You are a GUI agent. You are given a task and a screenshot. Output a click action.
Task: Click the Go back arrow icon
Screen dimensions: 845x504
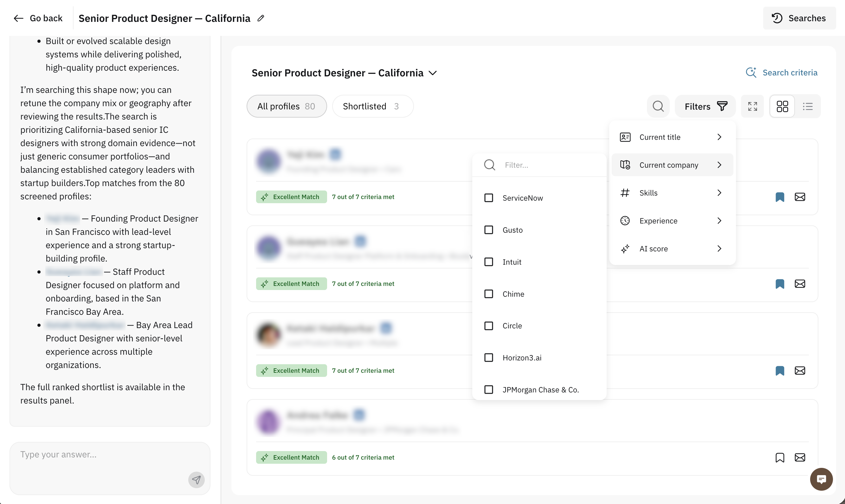(x=18, y=18)
